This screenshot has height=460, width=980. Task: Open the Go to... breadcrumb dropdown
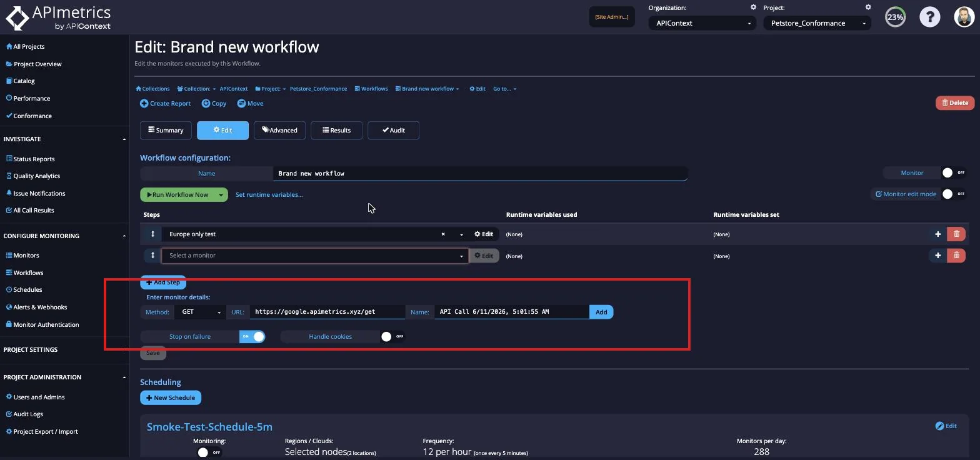click(505, 89)
